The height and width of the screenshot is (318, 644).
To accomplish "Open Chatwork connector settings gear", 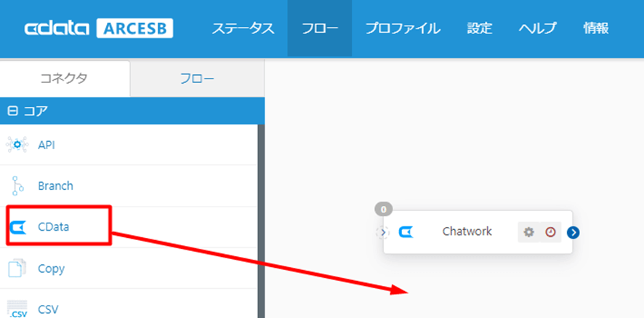I will point(528,232).
